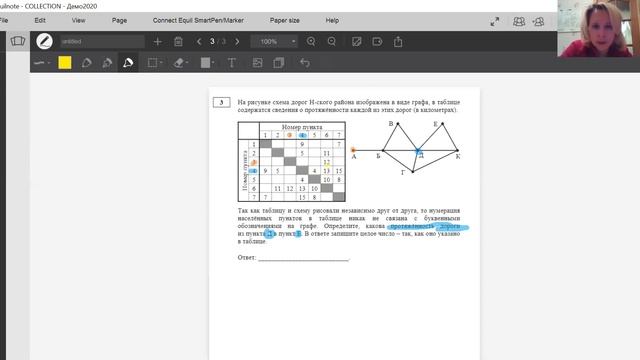Screen dimensions: 640x360
Task: Open the File menu
Action: tap(4, 20)
